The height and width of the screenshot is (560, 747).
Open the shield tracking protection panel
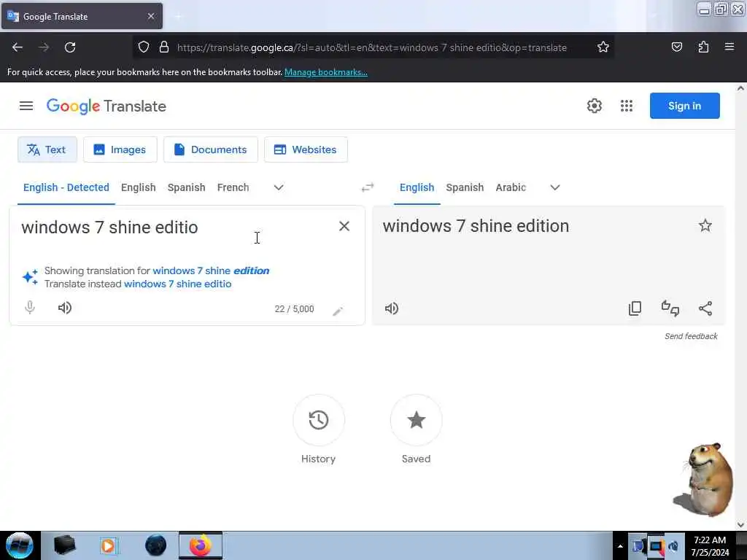144,47
